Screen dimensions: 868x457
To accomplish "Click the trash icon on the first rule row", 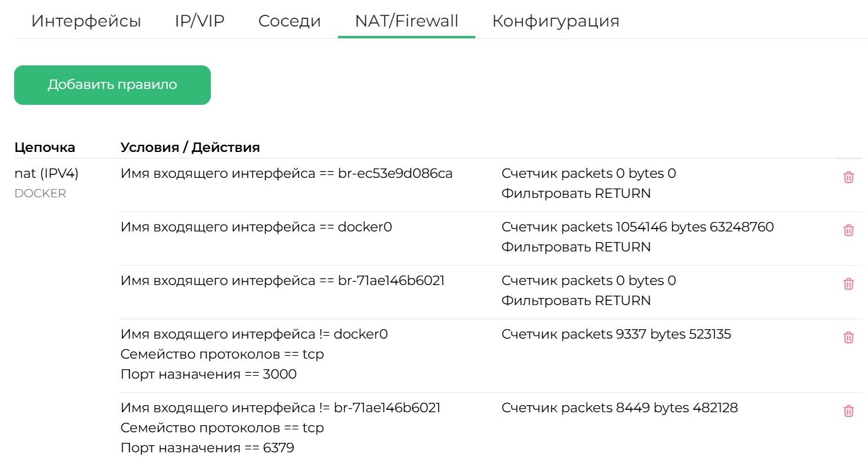I will click(x=849, y=177).
